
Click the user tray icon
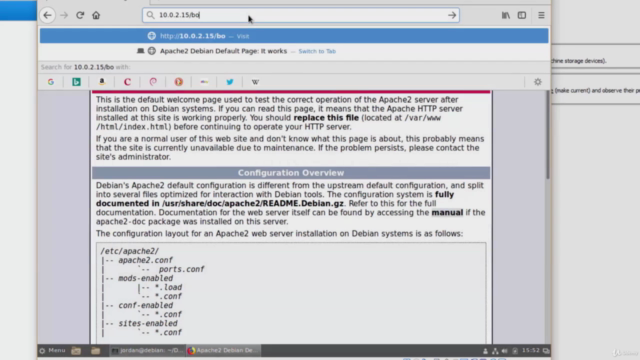(485, 351)
